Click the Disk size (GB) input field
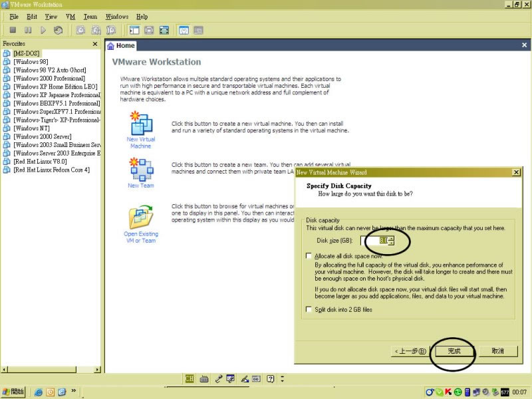532x399 pixels. [x=374, y=241]
